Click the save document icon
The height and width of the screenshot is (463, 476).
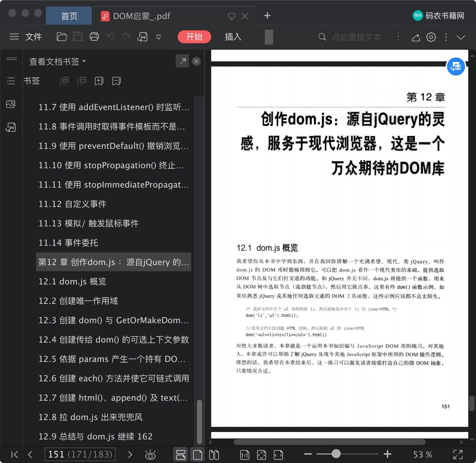78,37
